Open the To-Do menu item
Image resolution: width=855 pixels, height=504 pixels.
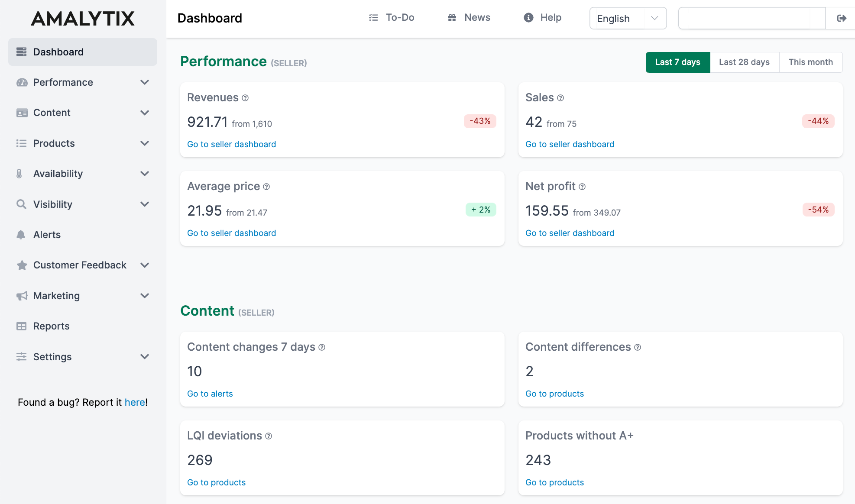391,17
